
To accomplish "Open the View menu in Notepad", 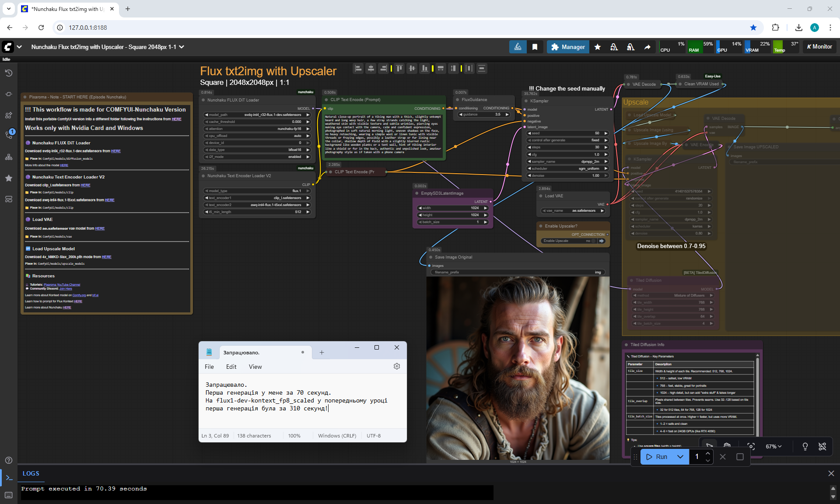I will [x=255, y=367].
